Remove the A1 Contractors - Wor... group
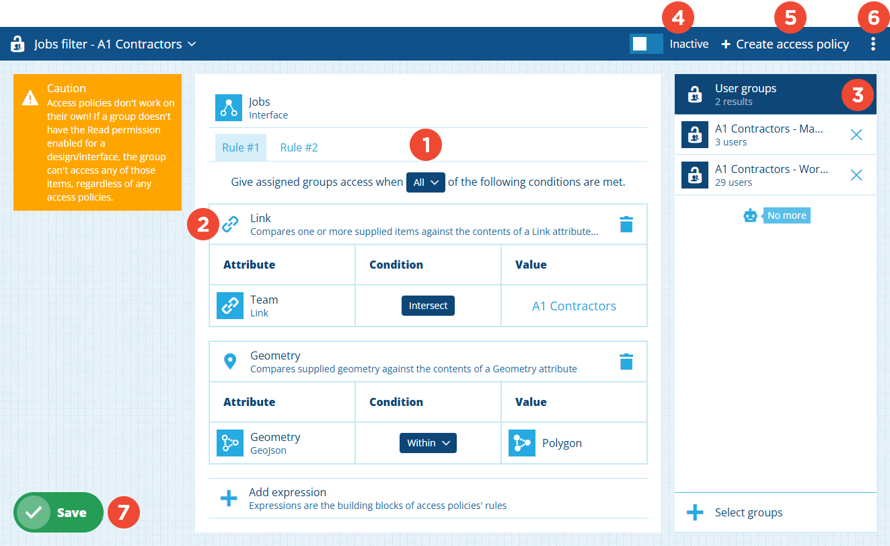The width and height of the screenshot is (890, 546). 857,175
